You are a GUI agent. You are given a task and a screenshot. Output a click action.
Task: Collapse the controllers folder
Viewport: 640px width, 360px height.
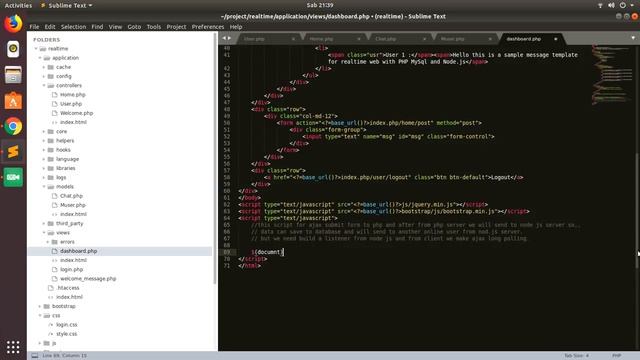44,85
